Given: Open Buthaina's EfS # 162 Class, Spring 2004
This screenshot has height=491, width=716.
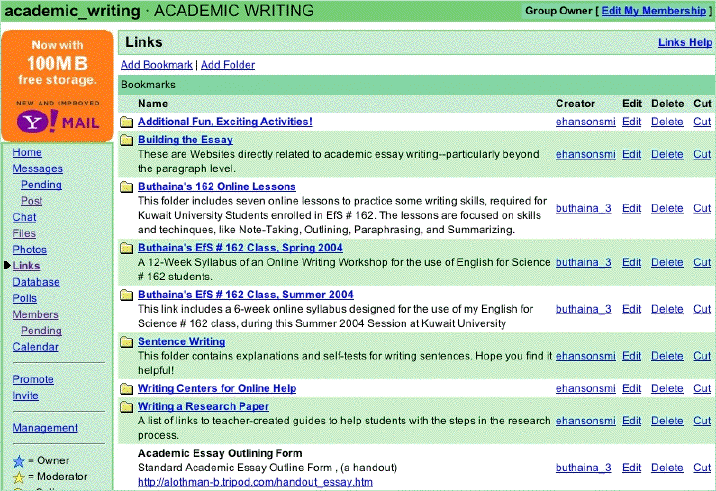Looking at the screenshot, I should pyautogui.click(x=240, y=248).
